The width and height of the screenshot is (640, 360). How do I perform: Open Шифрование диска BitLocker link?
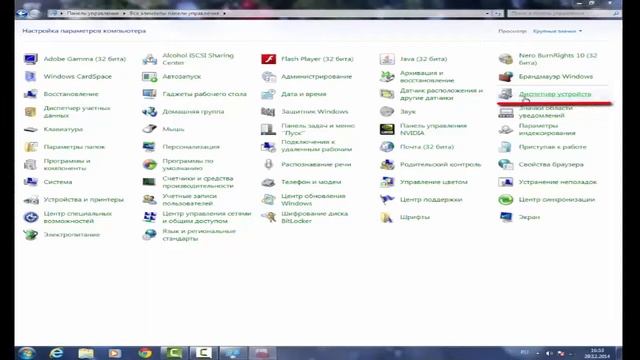pos(314,217)
